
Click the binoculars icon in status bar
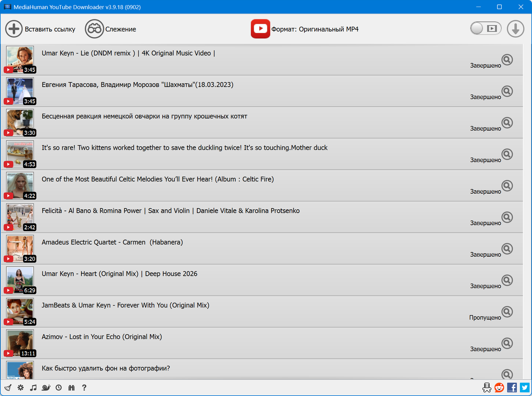71,387
